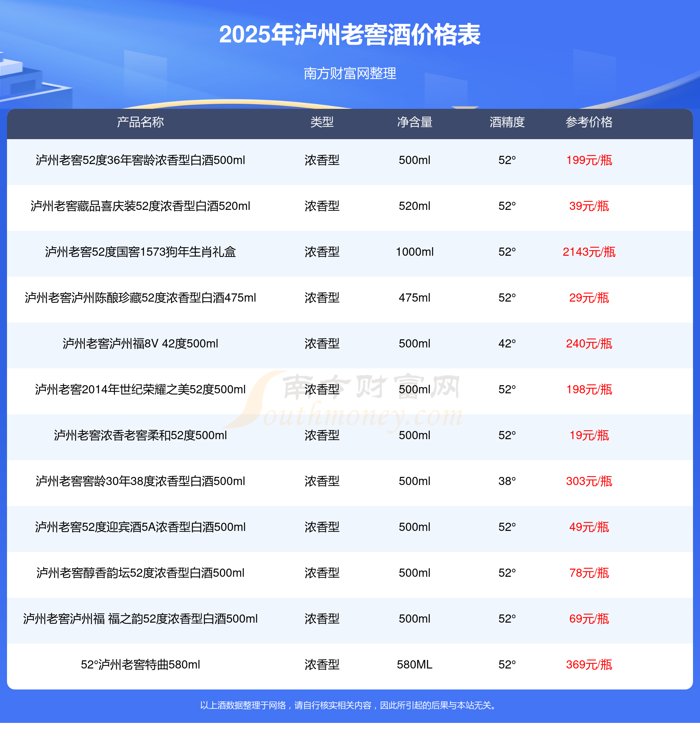Click 浓香型 in the 36年窖龄 row
This screenshot has height=740, width=700.
[x=322, y=160]
